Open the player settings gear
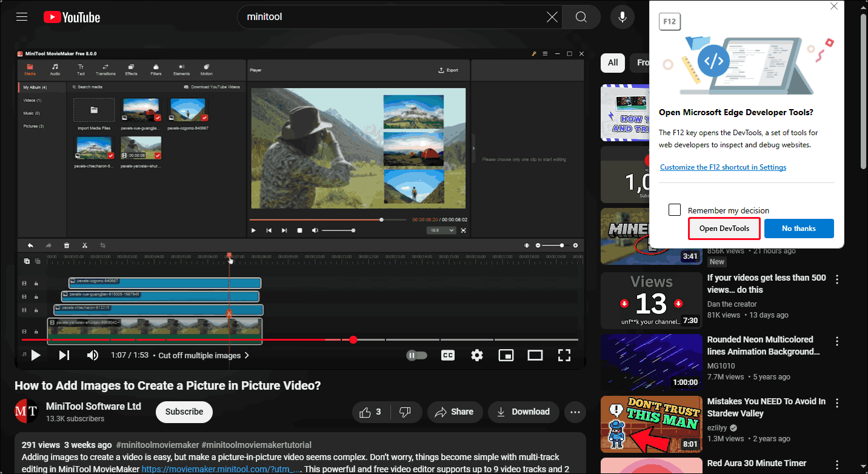 tap(477, 355)
